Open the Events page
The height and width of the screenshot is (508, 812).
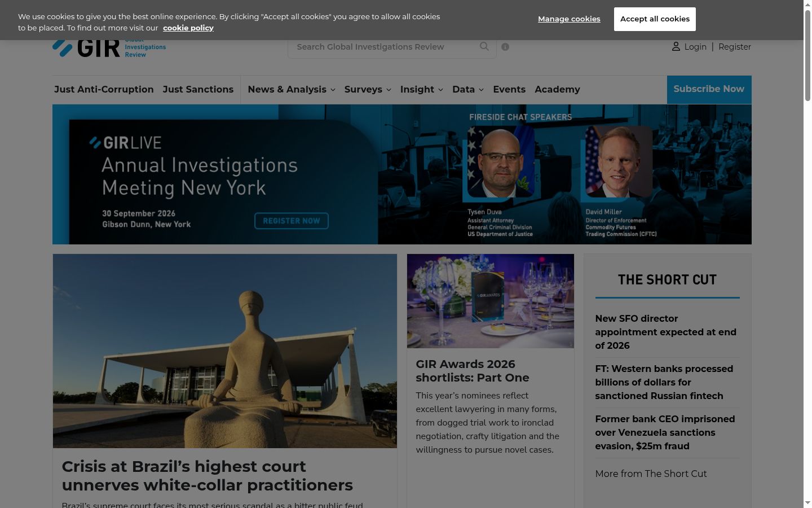tap(509, 89)
